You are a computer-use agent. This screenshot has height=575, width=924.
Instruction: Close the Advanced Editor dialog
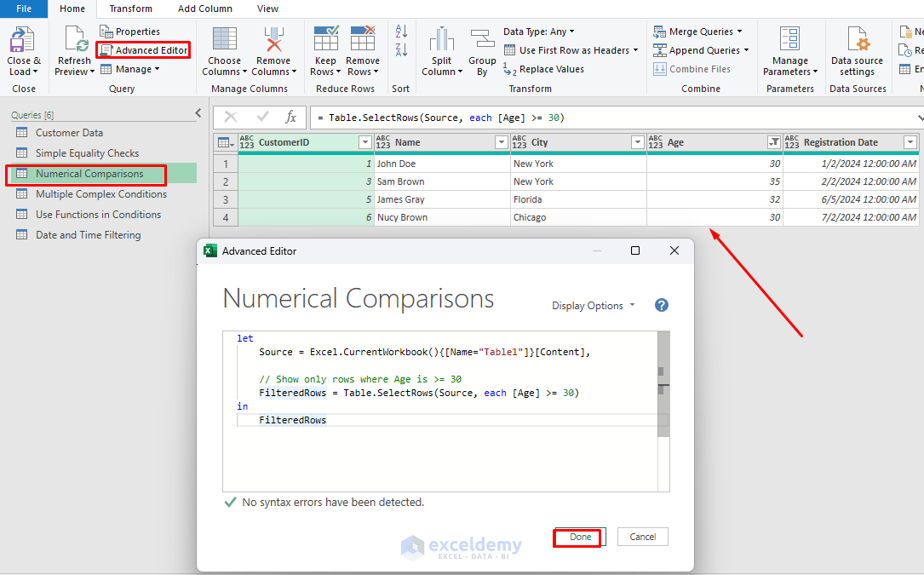pos(674,250)
